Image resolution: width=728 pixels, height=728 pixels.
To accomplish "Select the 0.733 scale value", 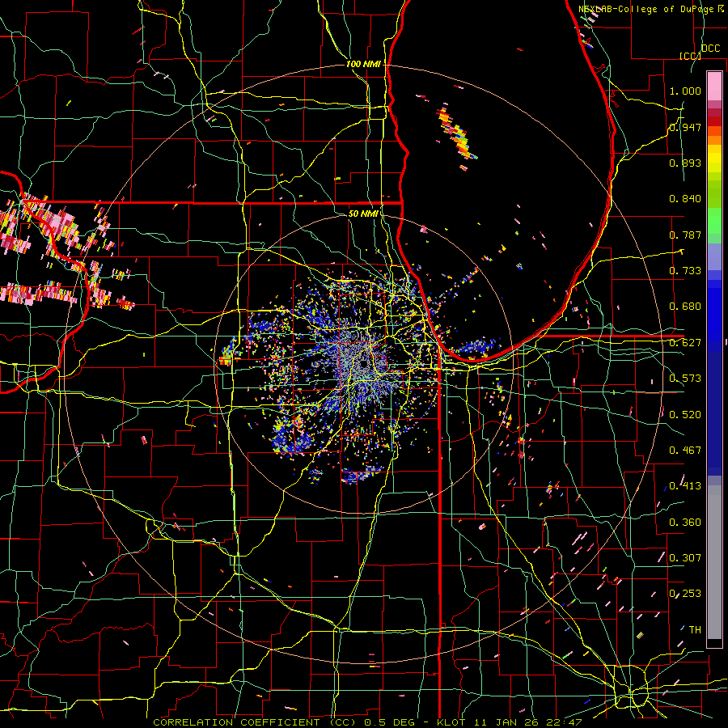I will (x=685, y=271).
